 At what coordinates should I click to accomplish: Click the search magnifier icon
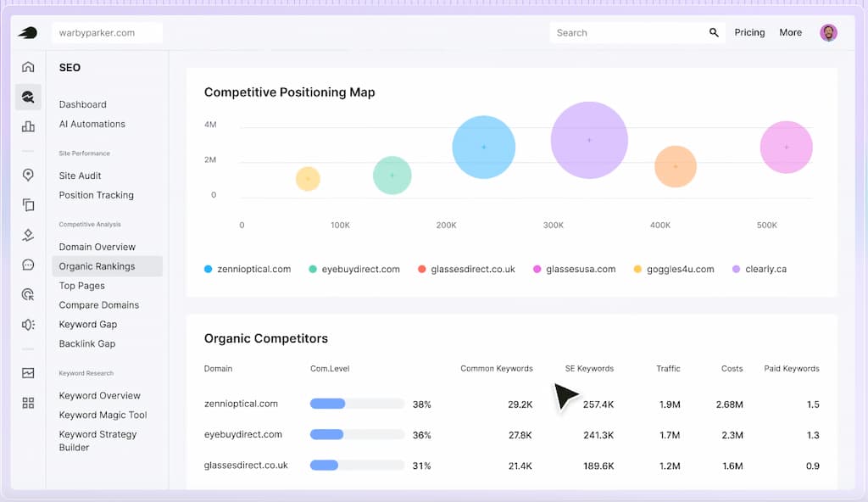point(714,33)
